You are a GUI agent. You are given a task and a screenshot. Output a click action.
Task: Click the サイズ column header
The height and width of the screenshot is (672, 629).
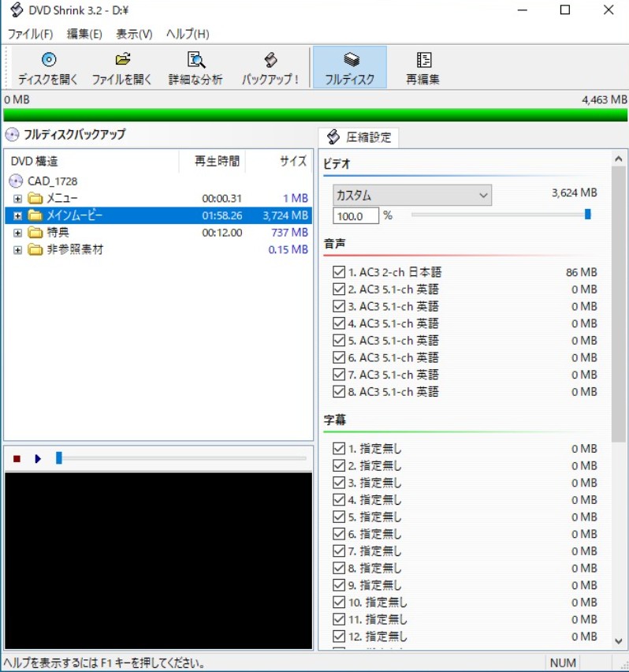279,161
